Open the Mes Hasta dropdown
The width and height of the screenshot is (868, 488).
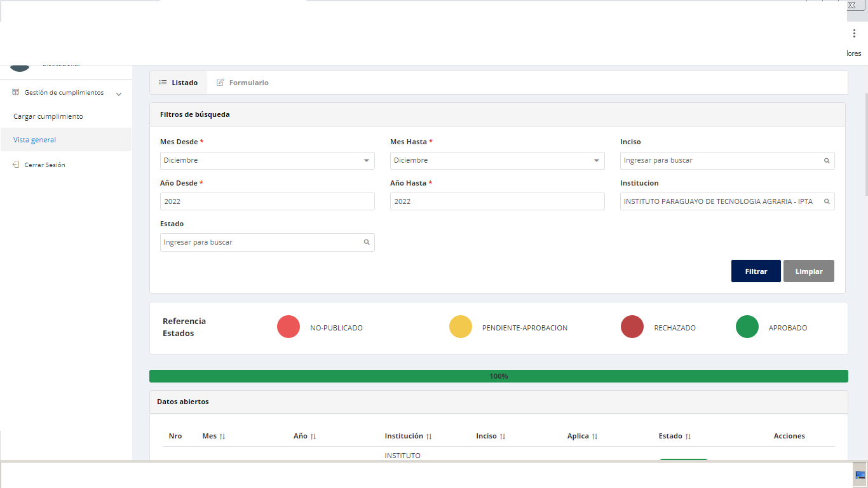[498, 161]
